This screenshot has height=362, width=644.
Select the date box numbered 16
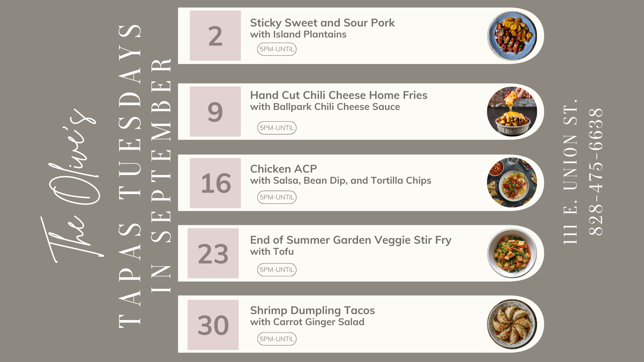(x=215, y=183)
